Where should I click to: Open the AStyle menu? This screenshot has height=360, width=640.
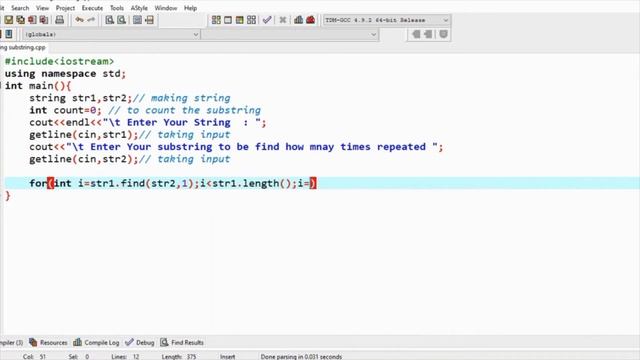139,8
